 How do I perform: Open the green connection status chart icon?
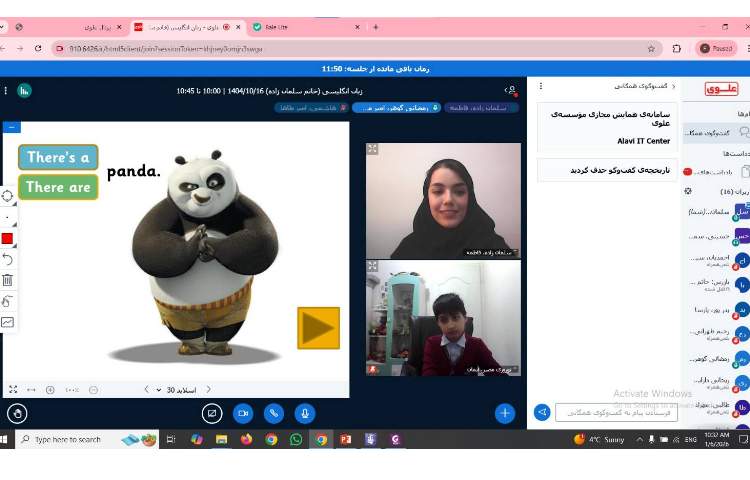tap(24, 90)
